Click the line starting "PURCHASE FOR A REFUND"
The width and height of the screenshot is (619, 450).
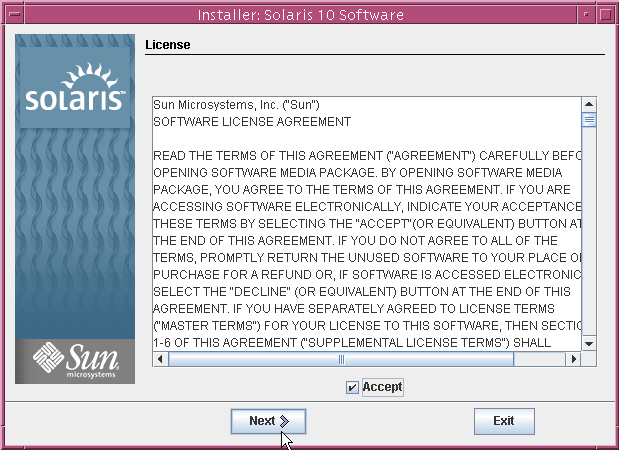click(367, 275)
